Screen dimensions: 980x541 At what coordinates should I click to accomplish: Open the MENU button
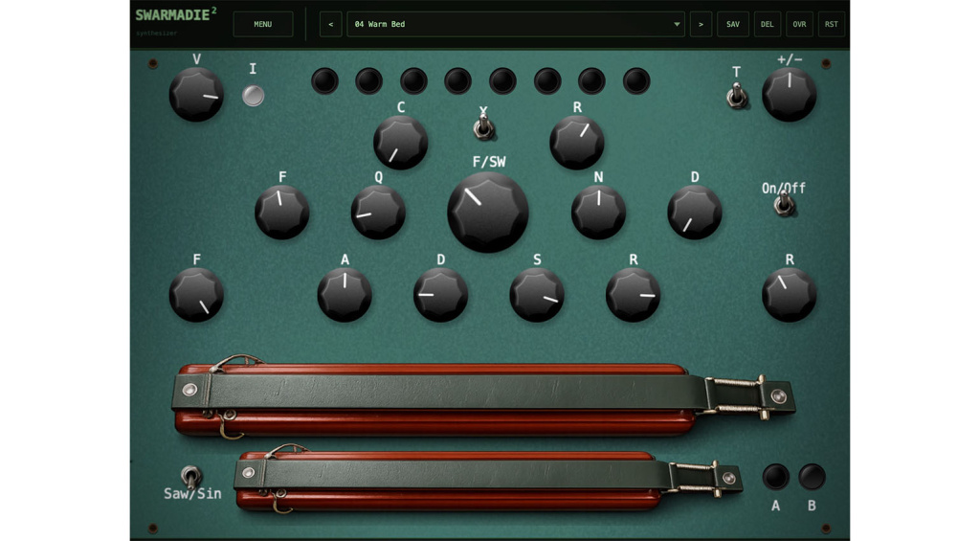click(x=262, y=24)
